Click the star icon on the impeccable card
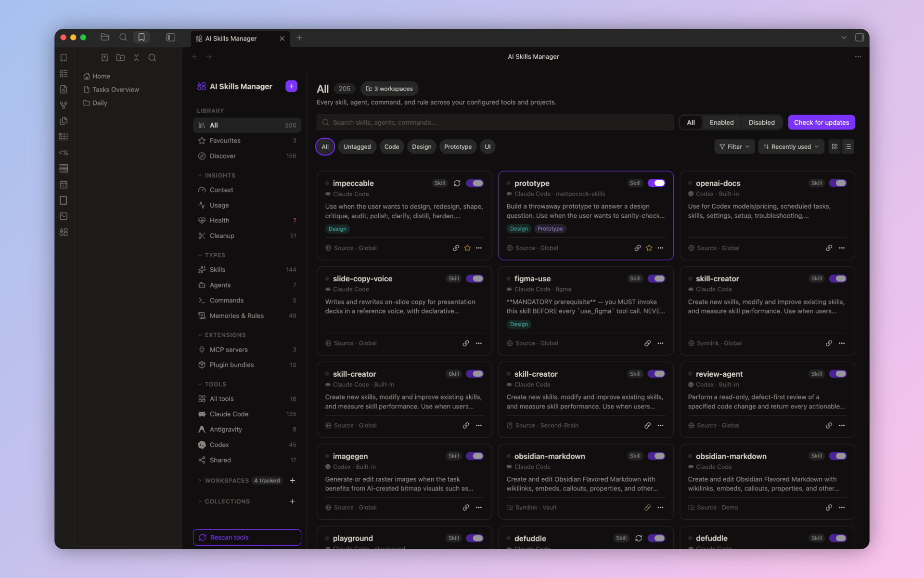The image size is (924, 578). coord(467,248)
